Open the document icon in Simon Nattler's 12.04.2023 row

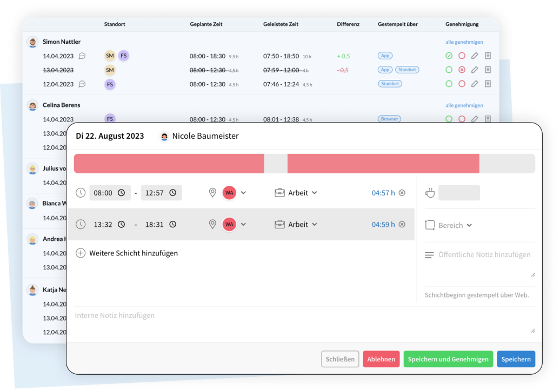coord(488,84)
